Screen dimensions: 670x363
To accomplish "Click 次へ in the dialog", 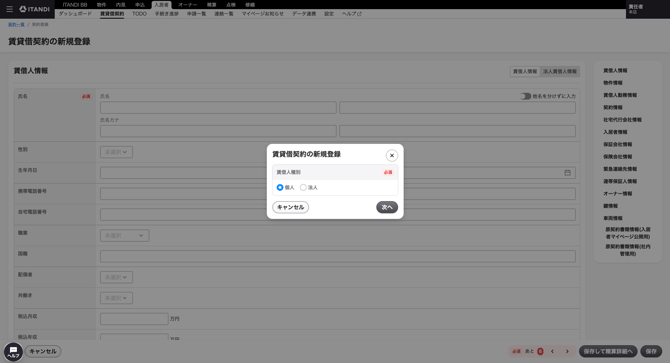I will coord(387,207).
